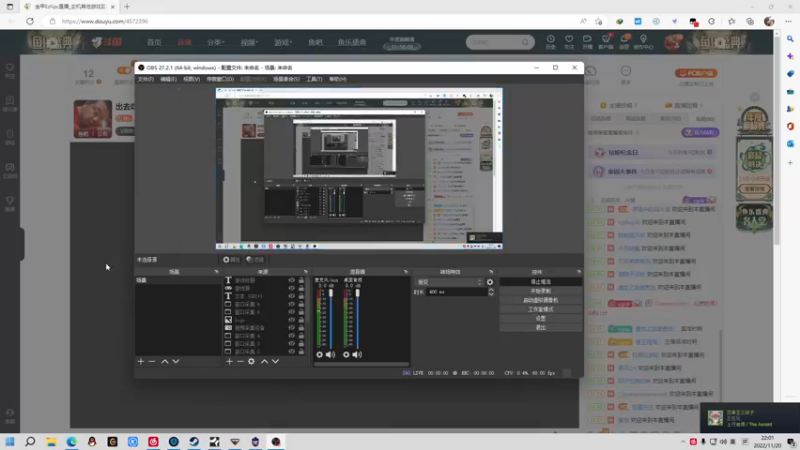Screen dimensions: 800x450
Task: Open 混音器 dock popout arrow in header
Action: (406, 272)
